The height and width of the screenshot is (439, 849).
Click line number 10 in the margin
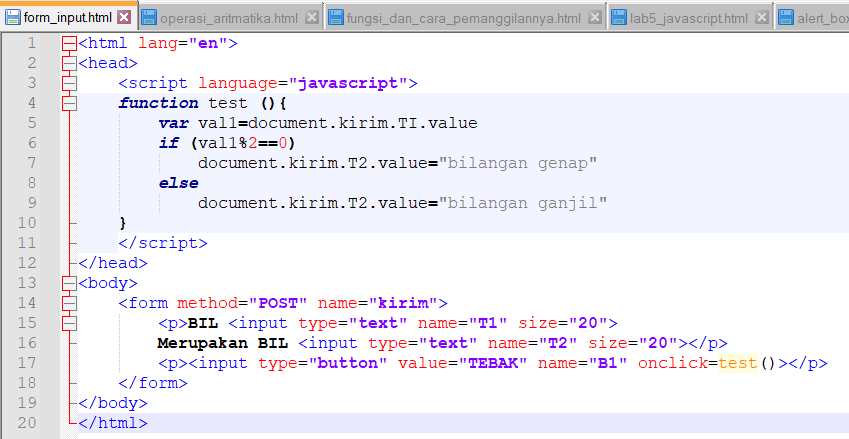coord(27,222)
